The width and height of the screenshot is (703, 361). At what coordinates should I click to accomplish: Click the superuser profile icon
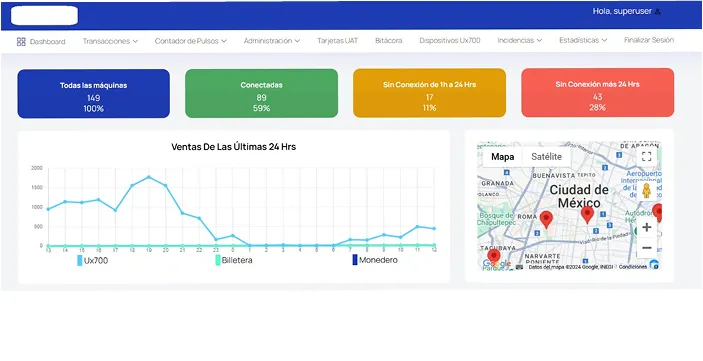click(x=658, y=12)
